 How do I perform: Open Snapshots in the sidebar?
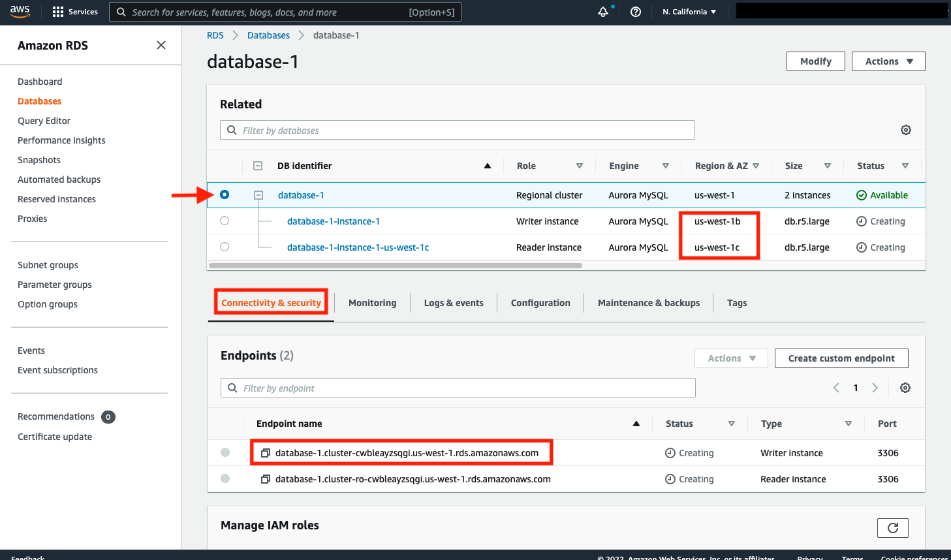pos(39,160)
